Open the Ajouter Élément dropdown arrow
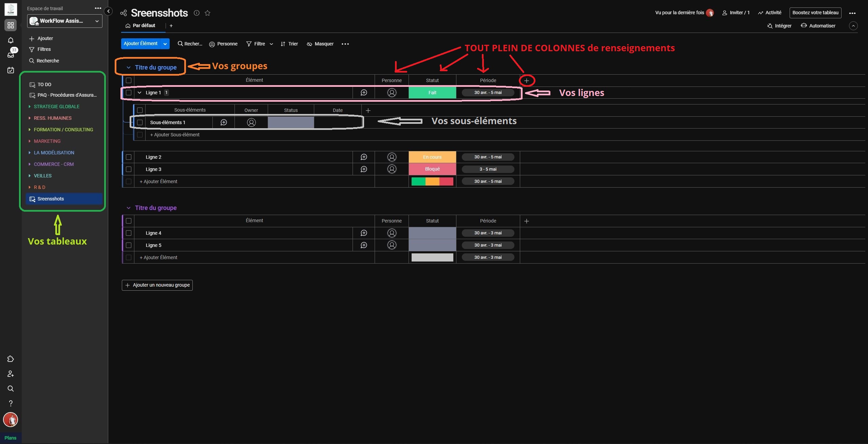 [x=165, y=44]
